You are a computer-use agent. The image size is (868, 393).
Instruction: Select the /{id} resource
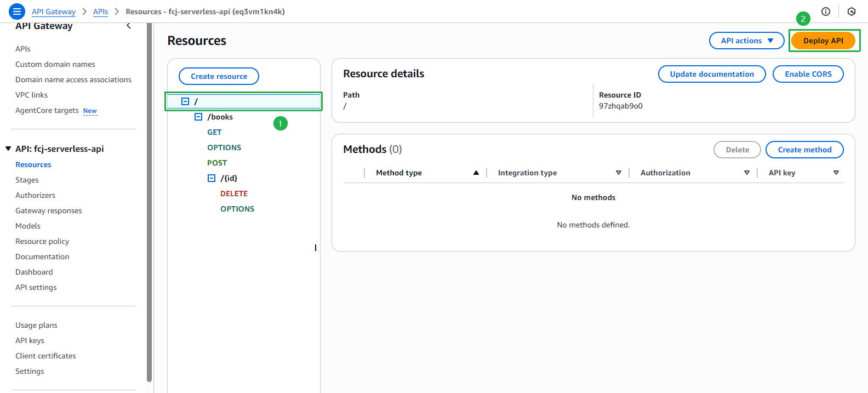(229, 178)
